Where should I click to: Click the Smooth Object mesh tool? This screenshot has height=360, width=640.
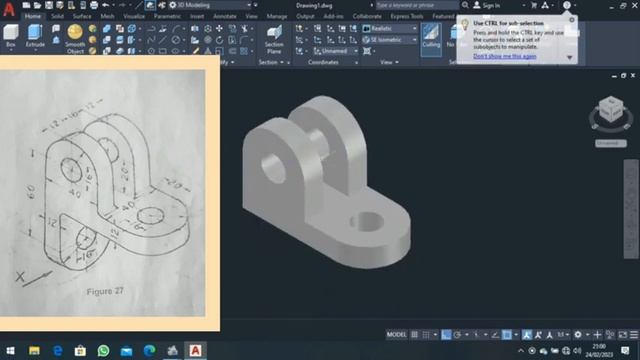click(75, 39)
